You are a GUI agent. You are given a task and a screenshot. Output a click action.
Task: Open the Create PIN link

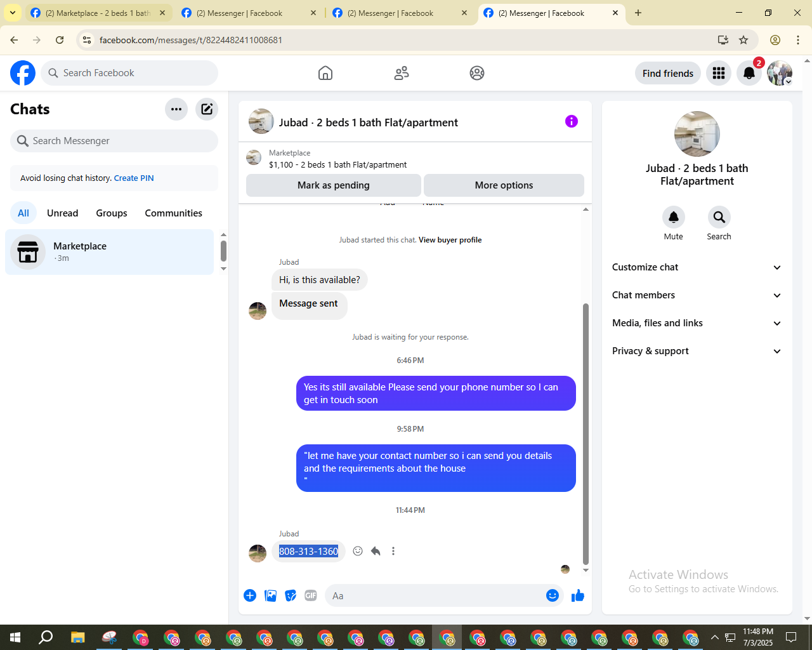point(134,178)
